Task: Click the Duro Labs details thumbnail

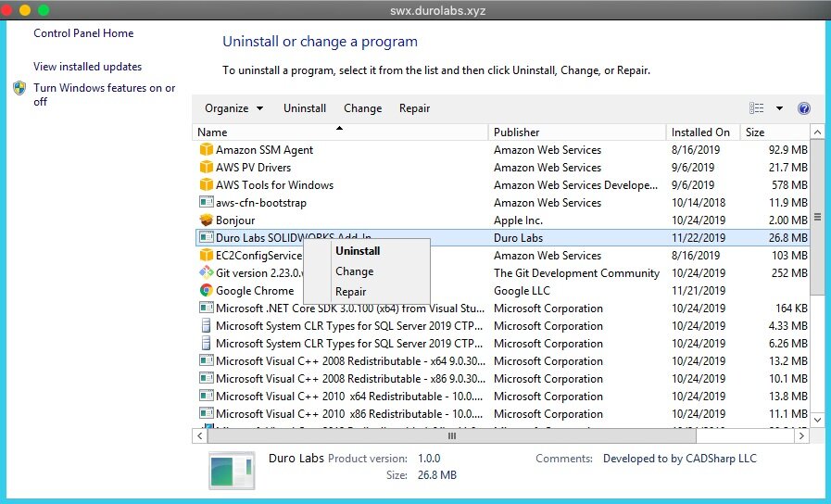Action: pyautogui.click(x=231, y=470)
